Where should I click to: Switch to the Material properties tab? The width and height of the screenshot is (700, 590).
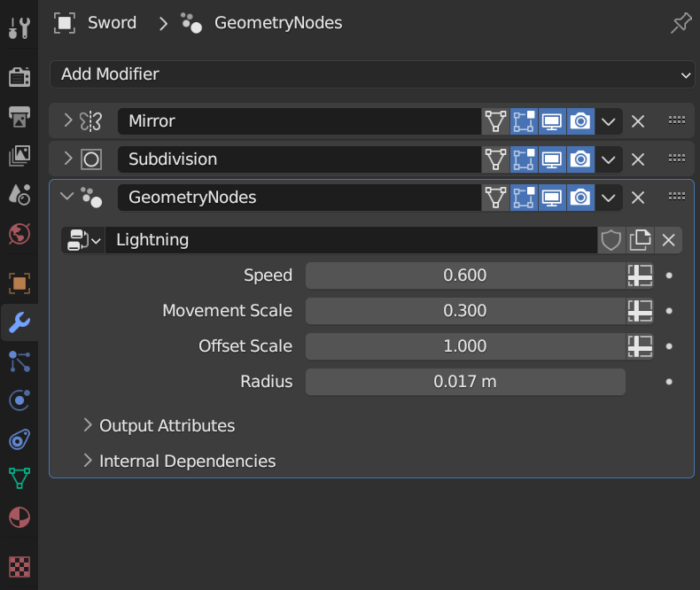tap(19, 516)
